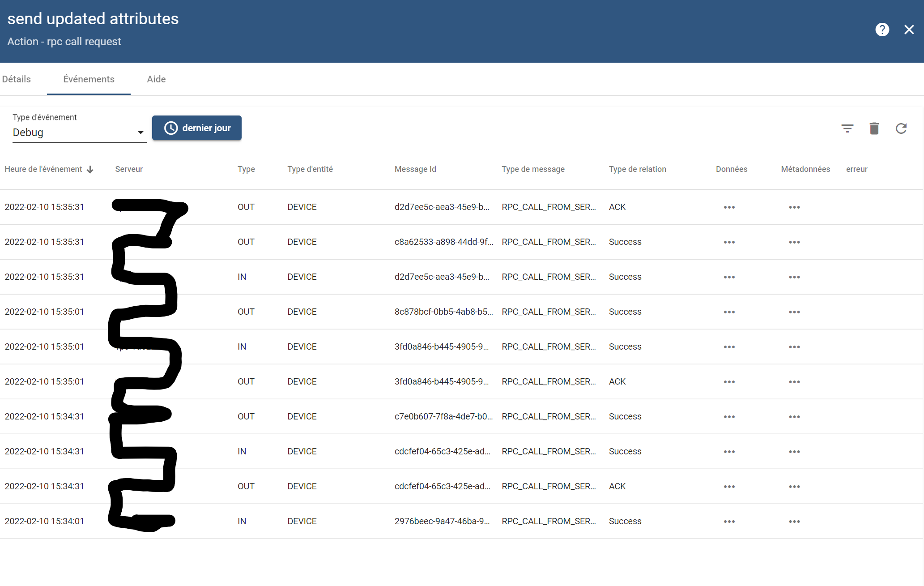Click the Type de message column header

pos(533,169)
